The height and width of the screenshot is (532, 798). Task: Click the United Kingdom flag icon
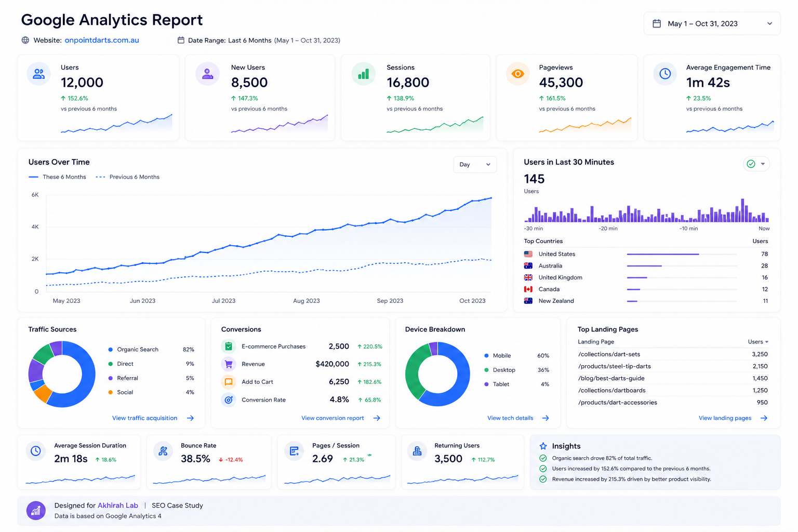pos(528,277)
